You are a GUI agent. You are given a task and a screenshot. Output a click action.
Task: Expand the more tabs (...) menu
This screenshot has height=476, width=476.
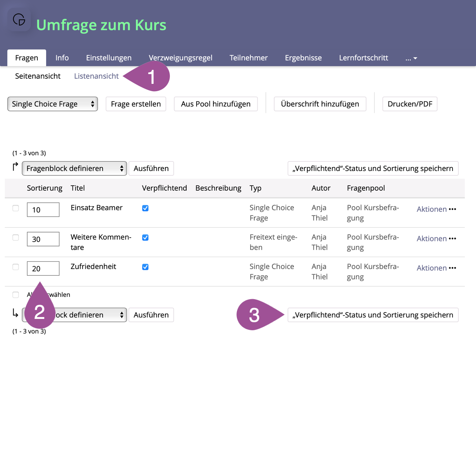point(411,58)
